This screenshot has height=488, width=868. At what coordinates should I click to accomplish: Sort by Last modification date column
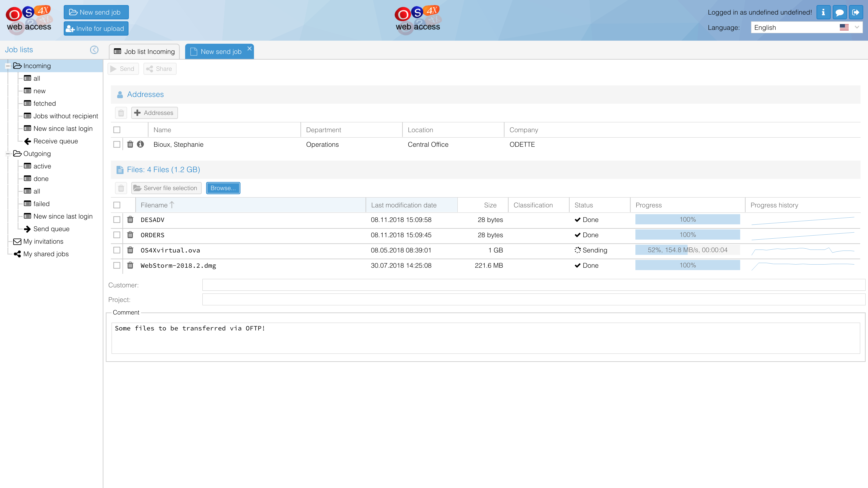point(412,205)
